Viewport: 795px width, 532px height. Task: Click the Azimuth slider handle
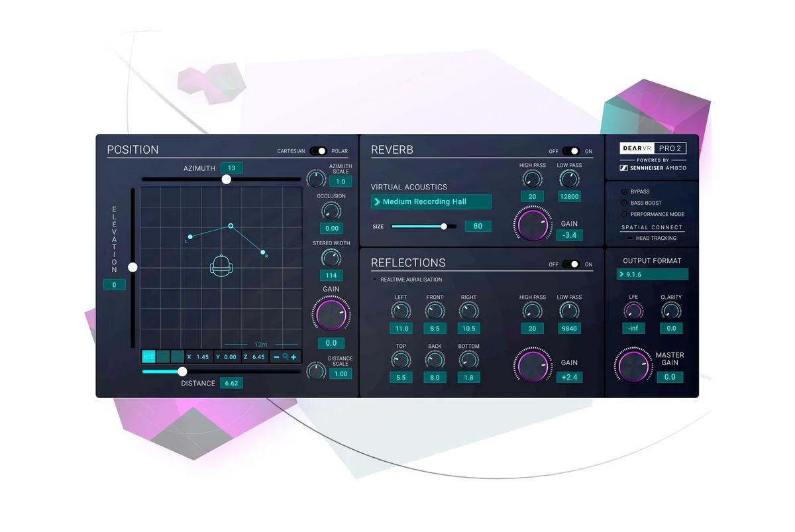pos(227,179)
